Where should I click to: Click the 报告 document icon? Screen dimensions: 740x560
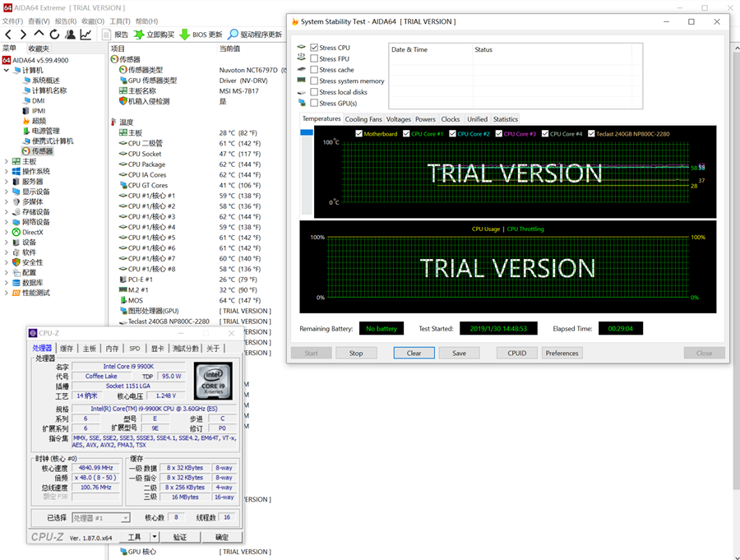107,35
